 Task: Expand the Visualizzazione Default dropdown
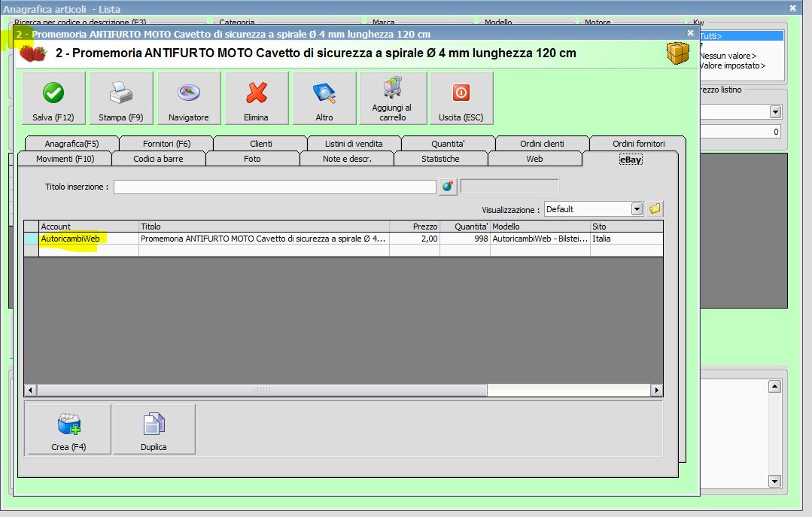point(637,208)
